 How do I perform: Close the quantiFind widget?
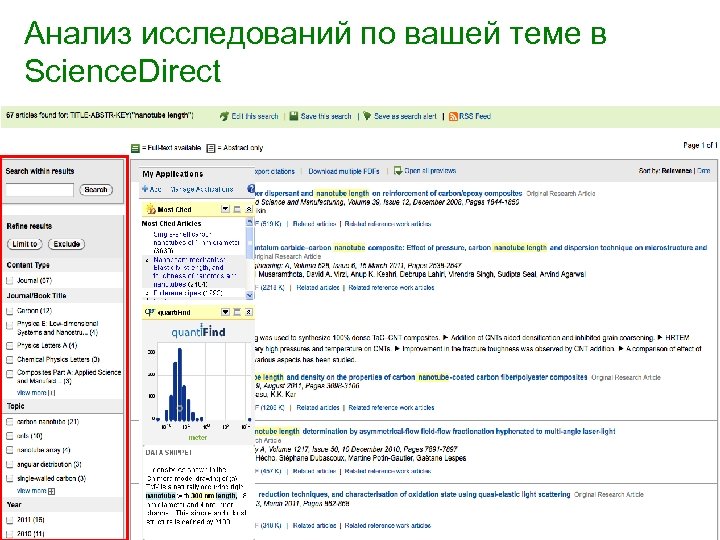[x=248, y=312]
